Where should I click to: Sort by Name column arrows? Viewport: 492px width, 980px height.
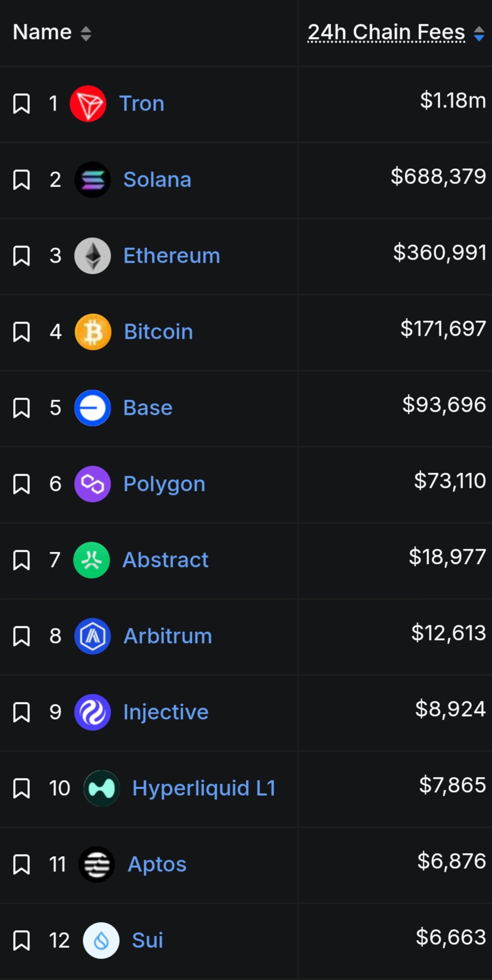(86, 34)
